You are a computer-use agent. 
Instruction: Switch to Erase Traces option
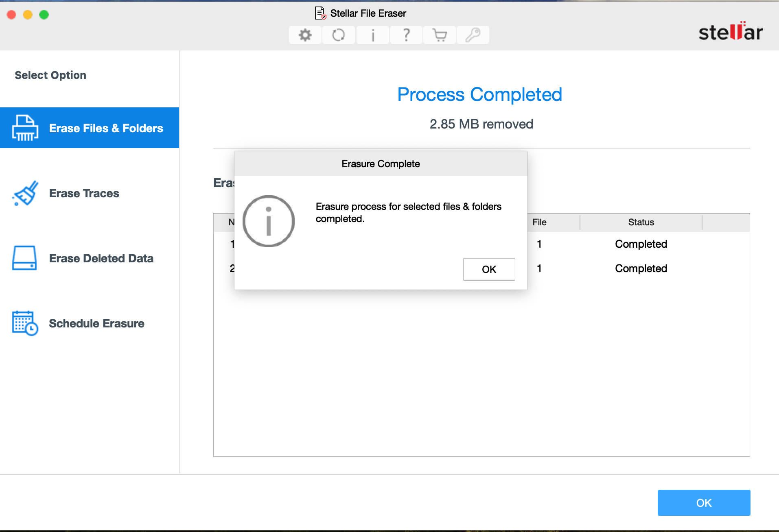coord(84,193)
